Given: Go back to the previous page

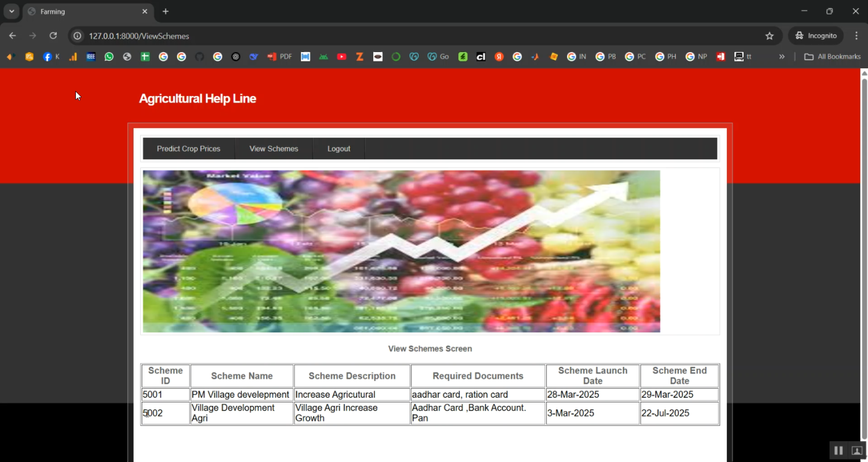Looking at the screenshot, I should 13,36.
